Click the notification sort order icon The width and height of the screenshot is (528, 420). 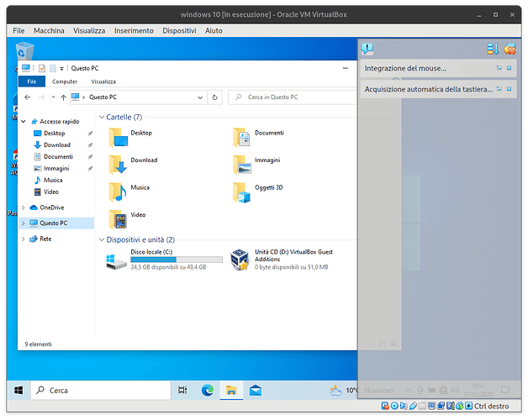[493, 49]
